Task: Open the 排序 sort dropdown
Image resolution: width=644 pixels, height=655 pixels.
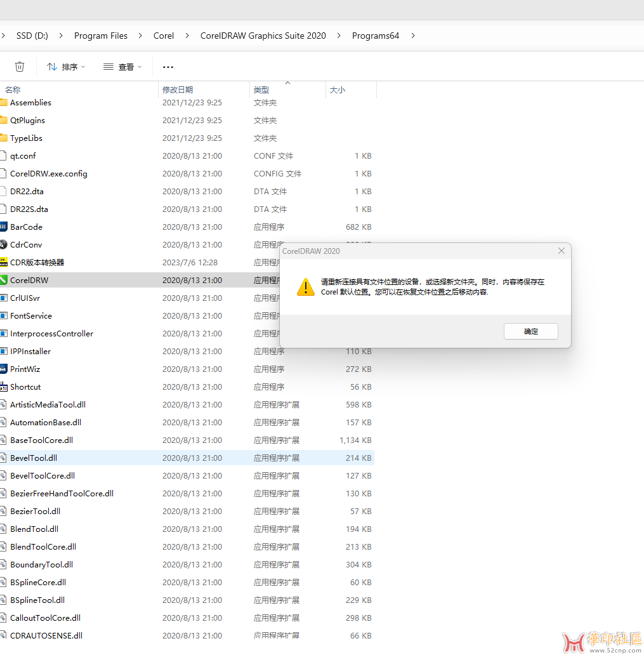Action: pos(66,67)
